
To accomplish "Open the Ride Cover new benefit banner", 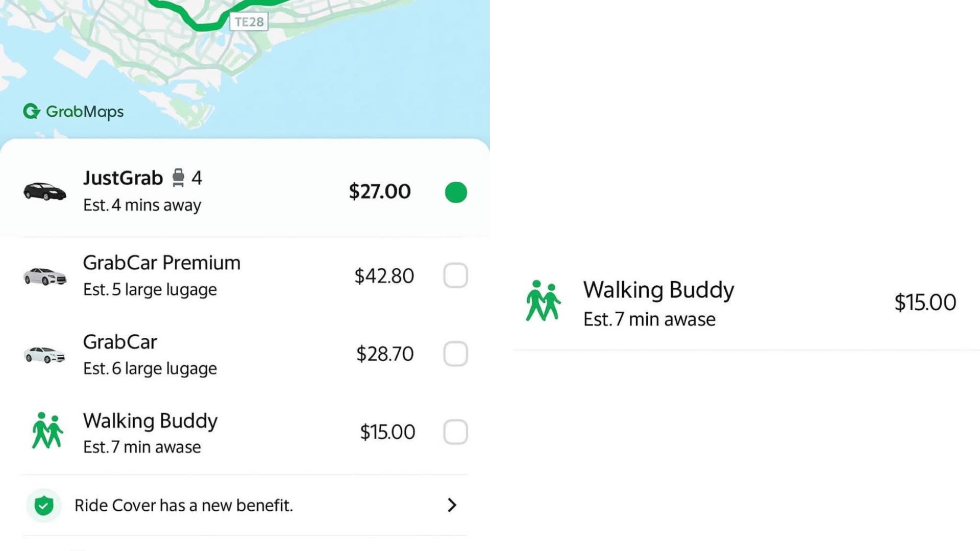I will pos(184,505).
